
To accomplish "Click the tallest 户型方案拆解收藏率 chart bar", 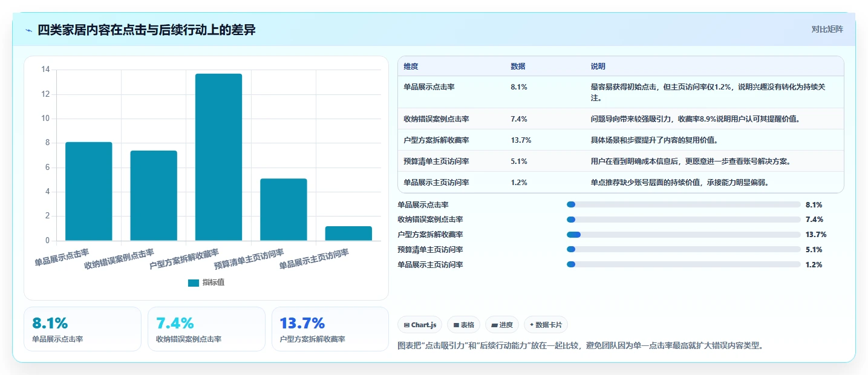I will pos(218,157).
